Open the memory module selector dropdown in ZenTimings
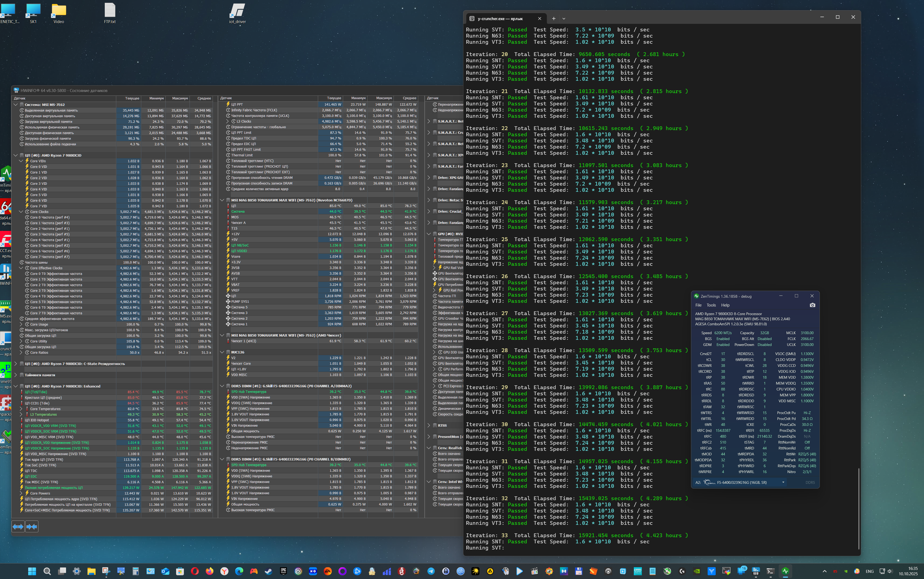The width and height of the screenshot is (924, 579). pyautogui.click(x=783, y=482)
